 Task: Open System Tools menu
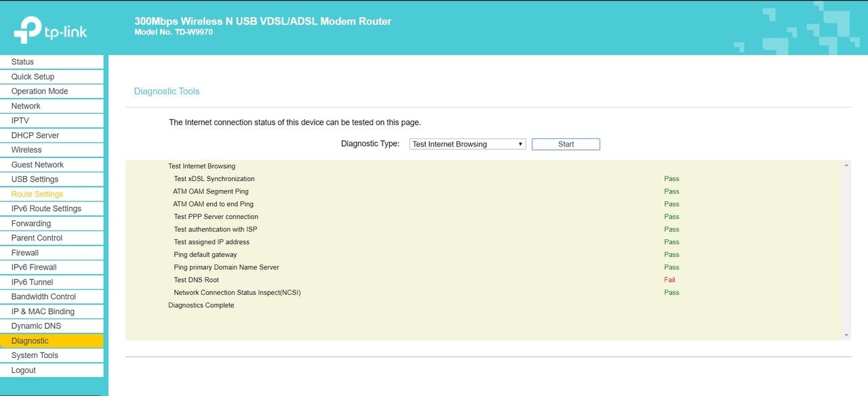click(52, 355)
